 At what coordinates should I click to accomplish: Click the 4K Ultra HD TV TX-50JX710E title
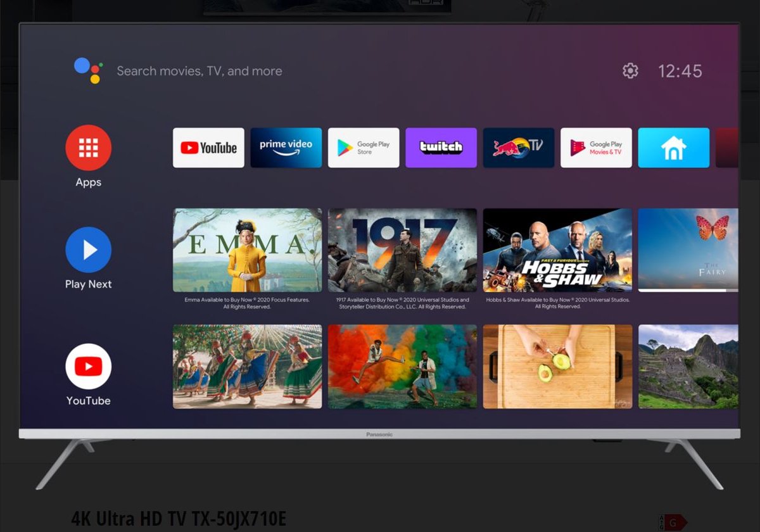coord(179,519)
